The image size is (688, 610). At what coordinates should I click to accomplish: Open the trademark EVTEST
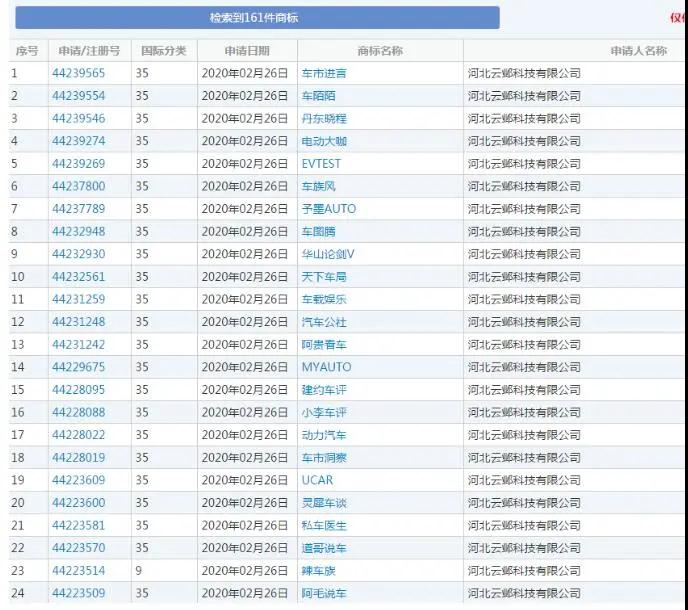321,164
